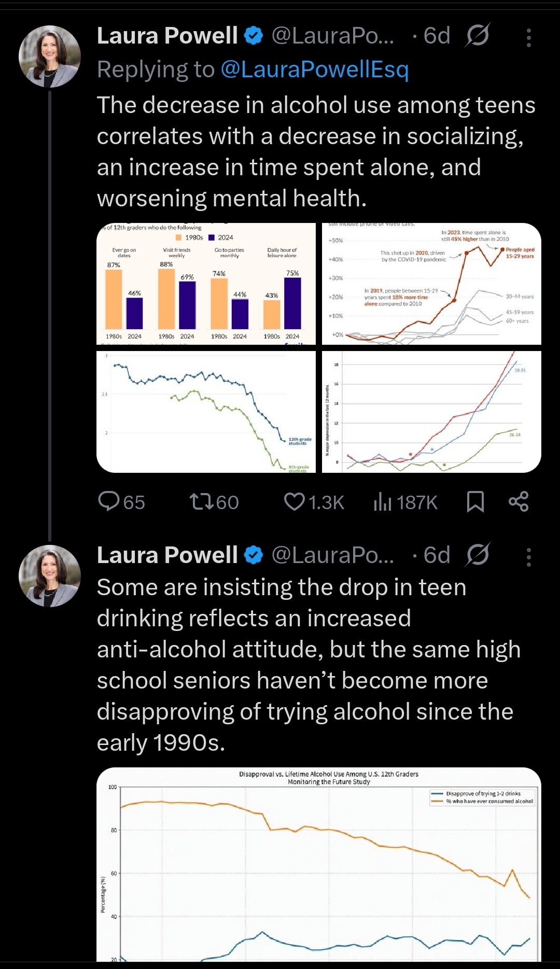The image size is (560, 969).
Task: Open Laura Powell's avatar on second tweet
Action: click(50, 576)
